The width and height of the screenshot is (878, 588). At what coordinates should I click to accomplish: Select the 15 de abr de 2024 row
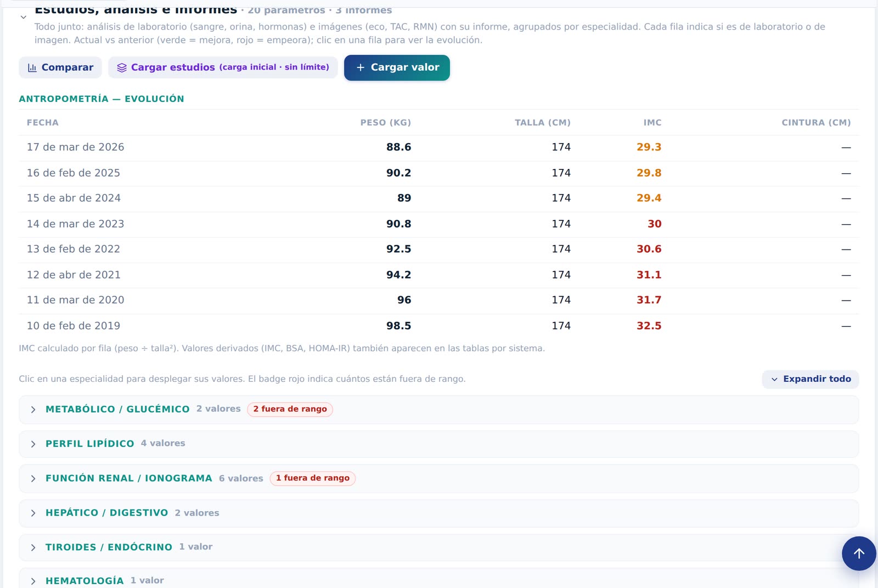point(438,199)
